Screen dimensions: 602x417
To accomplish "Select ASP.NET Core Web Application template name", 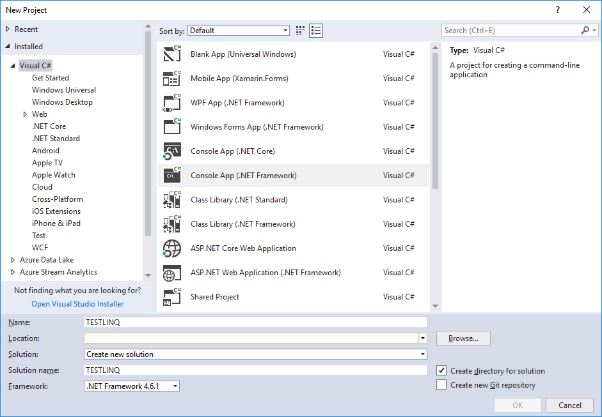I will pyautogui.click(x=243, y=248).
